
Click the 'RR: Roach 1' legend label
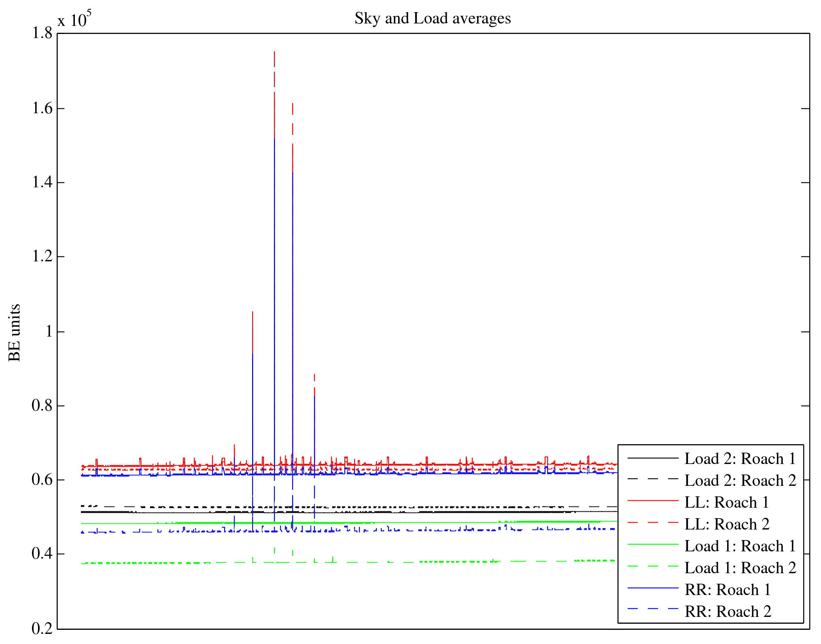coord(727,590)
